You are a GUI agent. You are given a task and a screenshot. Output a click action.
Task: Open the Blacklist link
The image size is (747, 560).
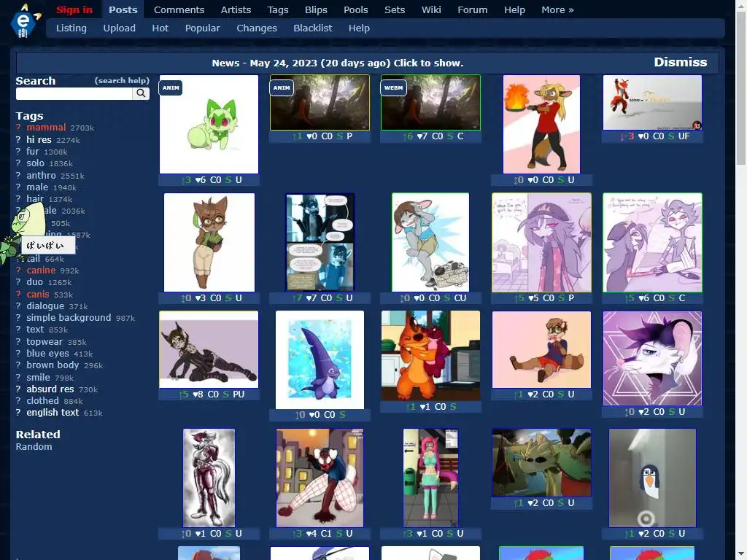(312, 28)
